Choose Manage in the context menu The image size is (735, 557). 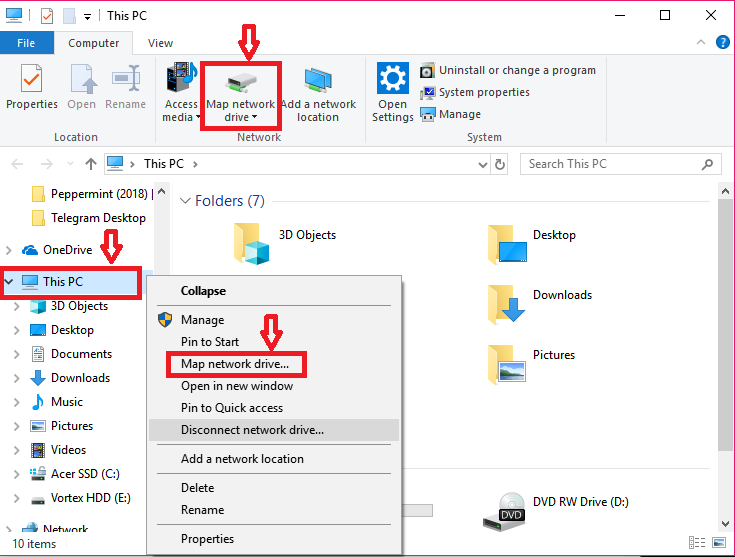click(274, 320)
